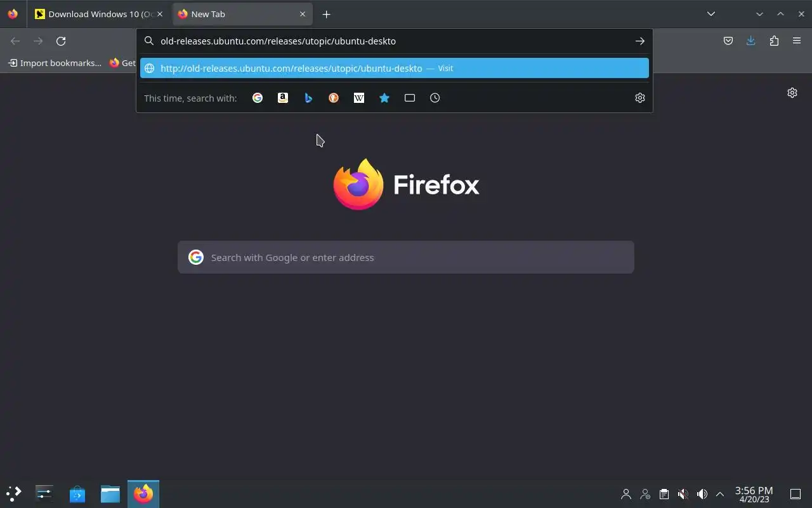The width and height of the screenshot is (812, 508).
Task: Open the KDE application launcher
Action: (14, 493)
